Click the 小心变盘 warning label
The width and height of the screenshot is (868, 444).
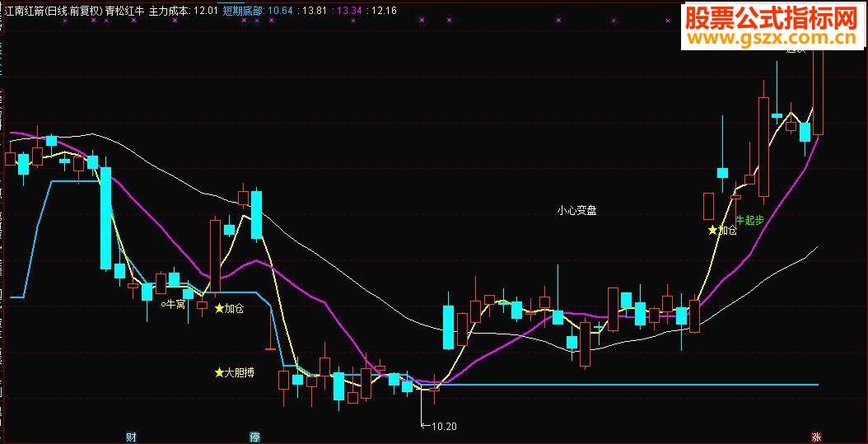point(576,211)
